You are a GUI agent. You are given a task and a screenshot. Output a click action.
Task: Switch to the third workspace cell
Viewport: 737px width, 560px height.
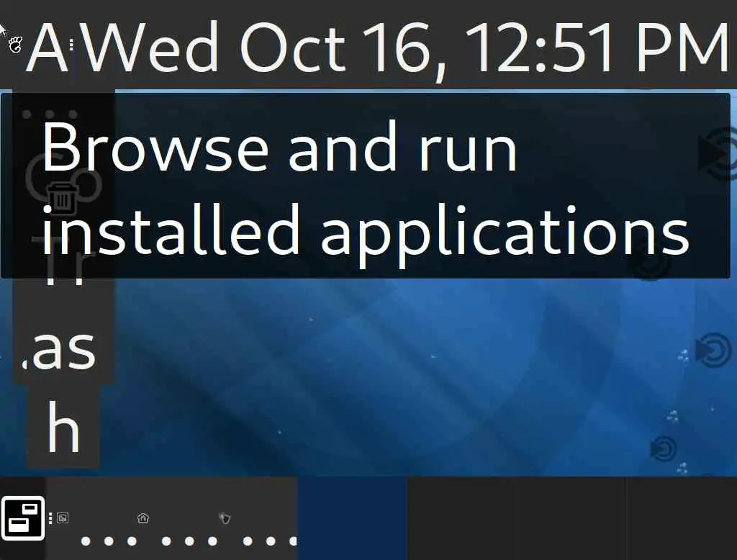coord(571,518)
